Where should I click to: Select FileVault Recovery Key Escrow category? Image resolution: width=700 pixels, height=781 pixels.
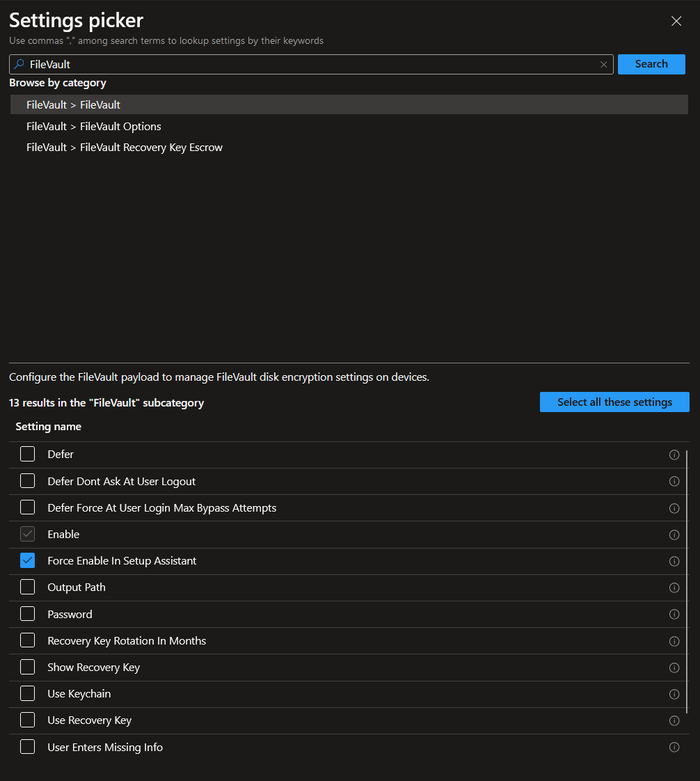click(349, 148)
